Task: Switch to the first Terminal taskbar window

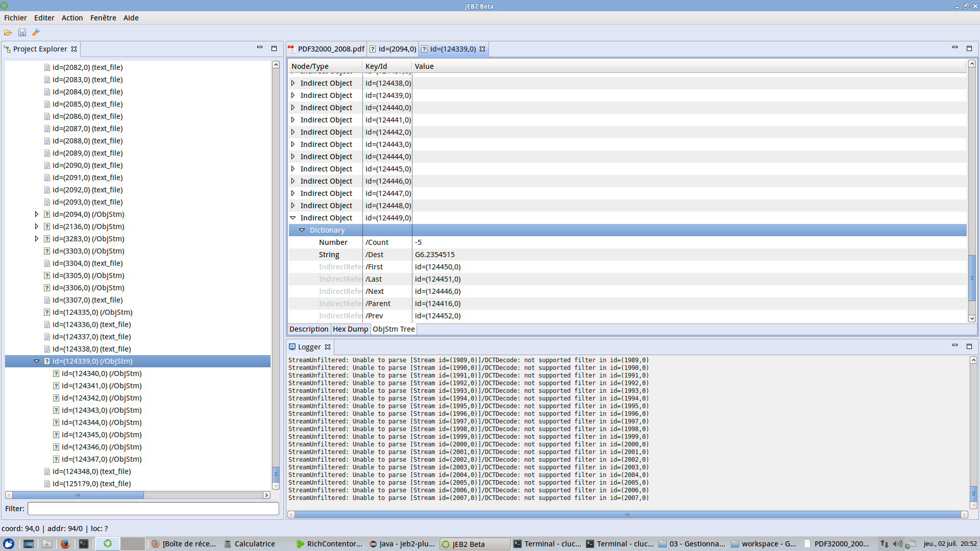Action: click(x=547, y=544)
